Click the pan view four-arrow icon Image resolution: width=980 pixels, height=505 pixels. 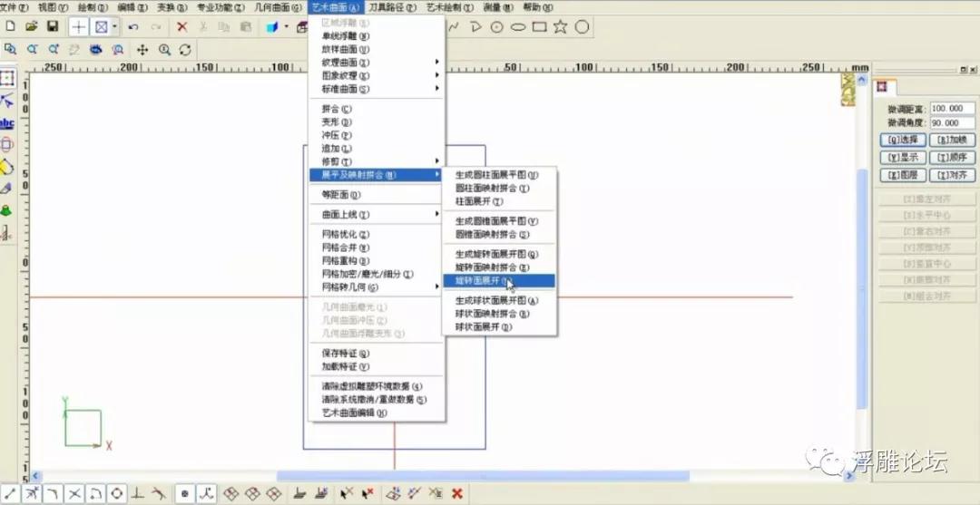pyautogui.click(x=142, y=50)
